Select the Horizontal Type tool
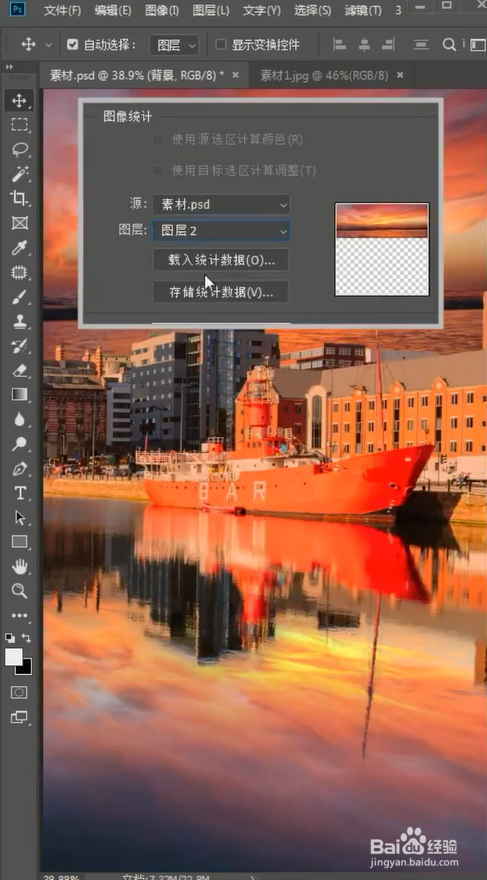The height and width of the screenshot is (880, 487). 20,493
